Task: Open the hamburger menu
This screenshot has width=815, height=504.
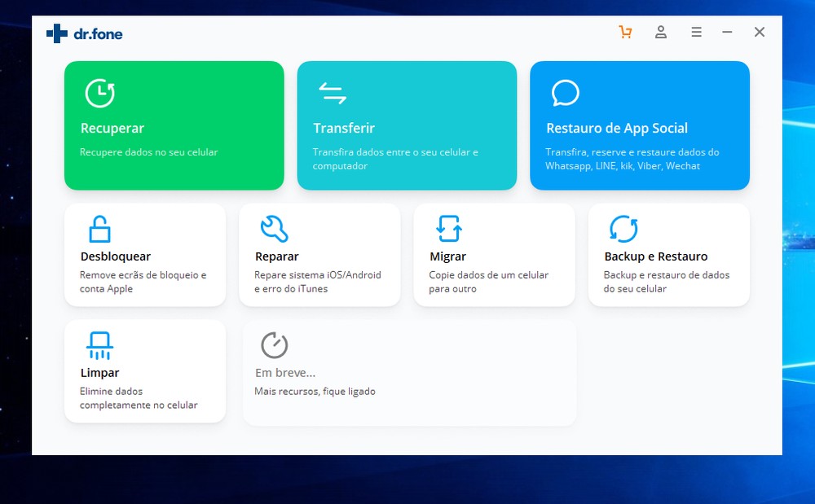Action: [x=696, y=33]
